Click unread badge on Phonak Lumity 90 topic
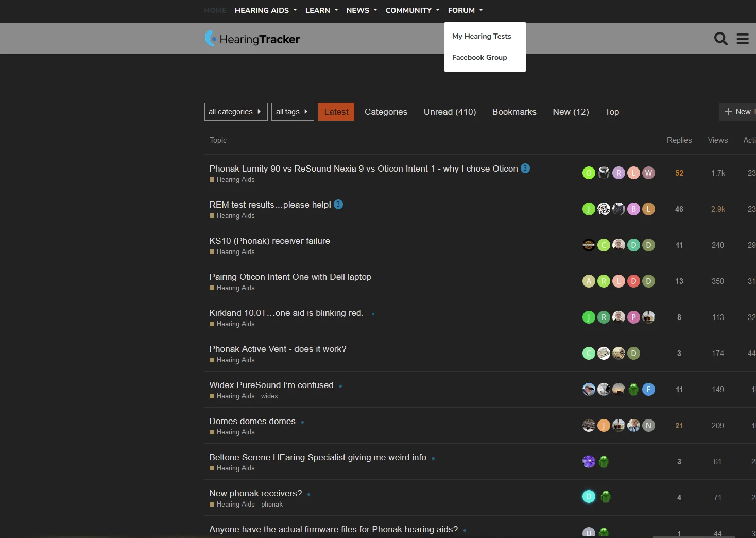 click(x=525, y=169)
